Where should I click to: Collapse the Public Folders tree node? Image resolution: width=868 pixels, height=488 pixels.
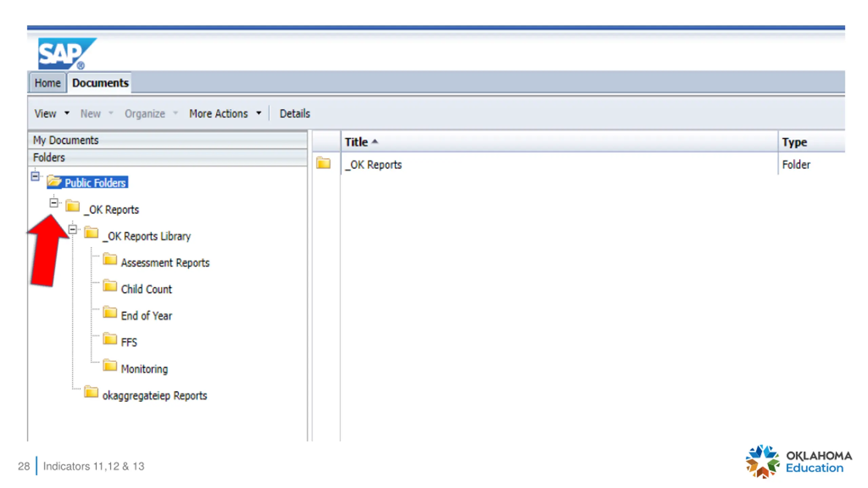point(35,176)
